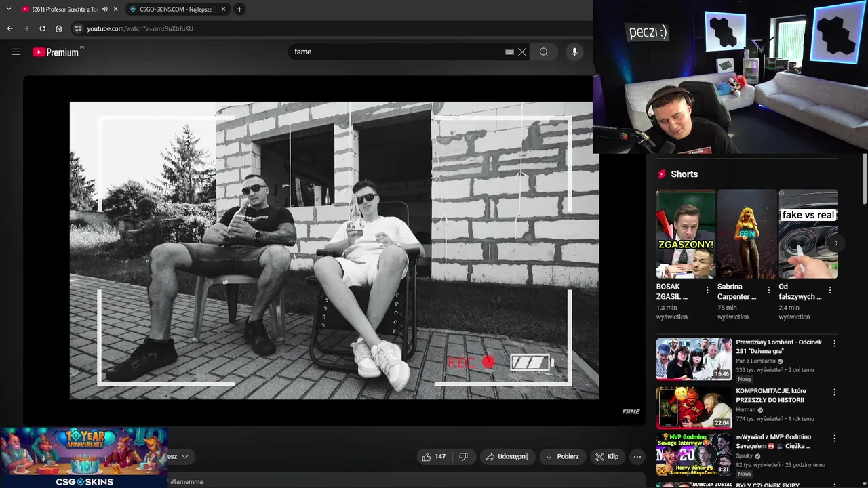Open Wywiad z MVP Godmino video title
The height and width of the screenshot is (488, 868).
pyautogui.click(x=774, y=442)
